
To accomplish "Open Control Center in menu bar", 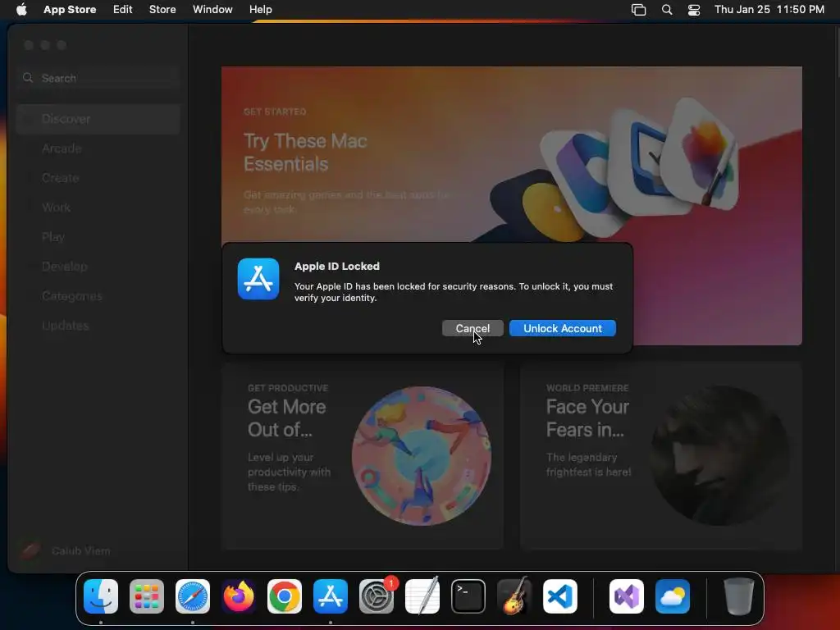I will 694,9.
